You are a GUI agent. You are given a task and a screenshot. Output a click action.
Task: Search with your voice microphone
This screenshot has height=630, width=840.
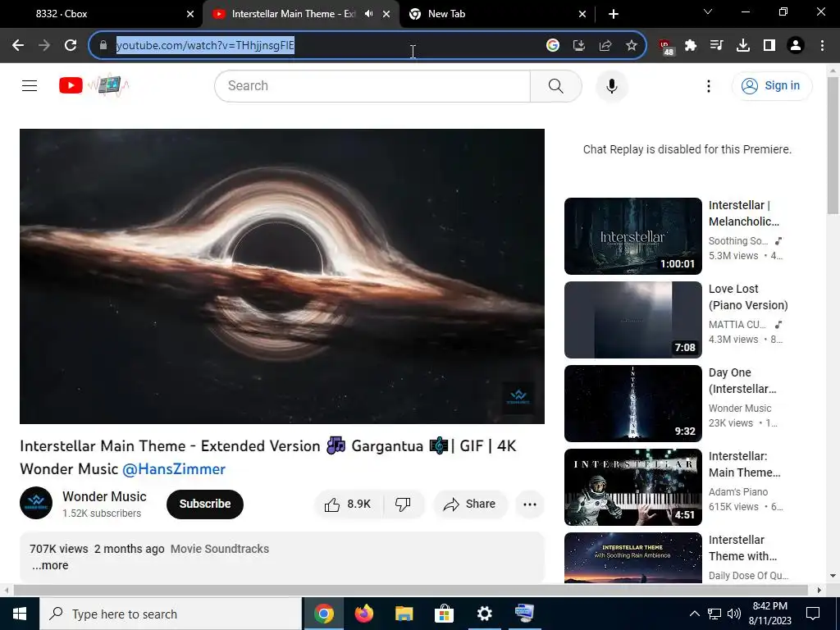[611, 85]
